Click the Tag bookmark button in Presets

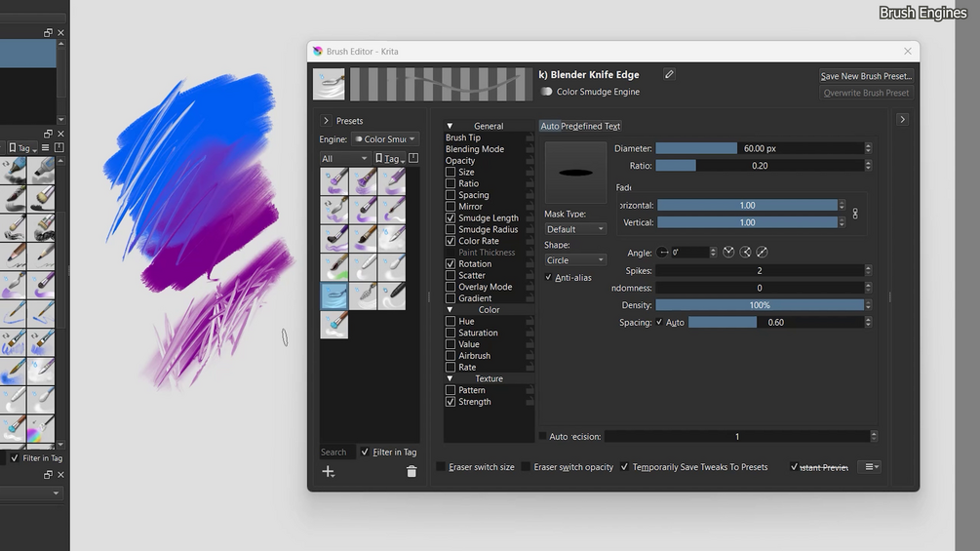click(390, 159)
